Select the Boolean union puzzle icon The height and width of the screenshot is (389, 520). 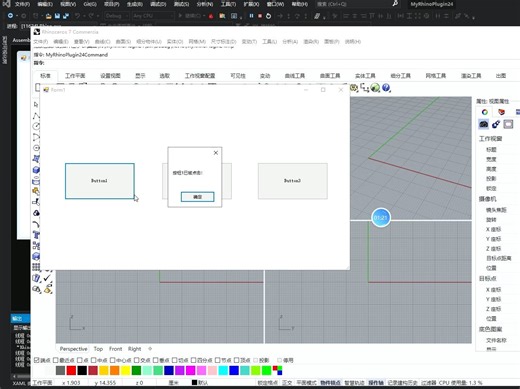tap(36, 192)
